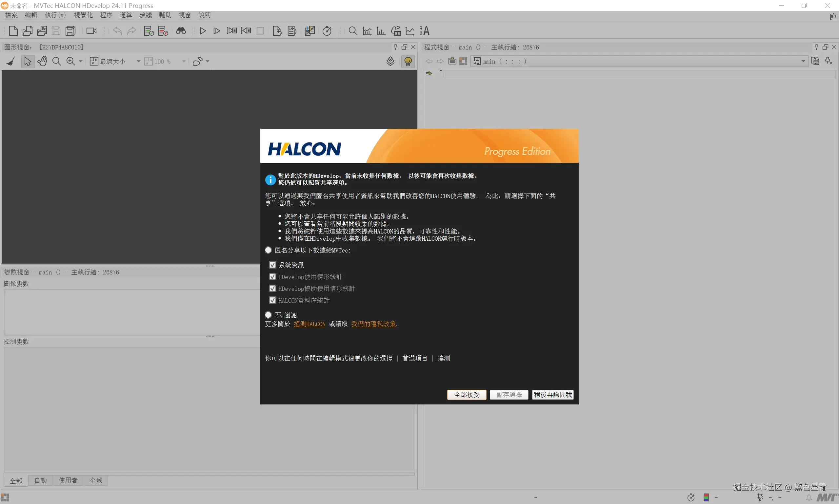Toggle HALCON資料庫統計 checkbox
Viewport: 839px width, 504px height.
[272, 300]
